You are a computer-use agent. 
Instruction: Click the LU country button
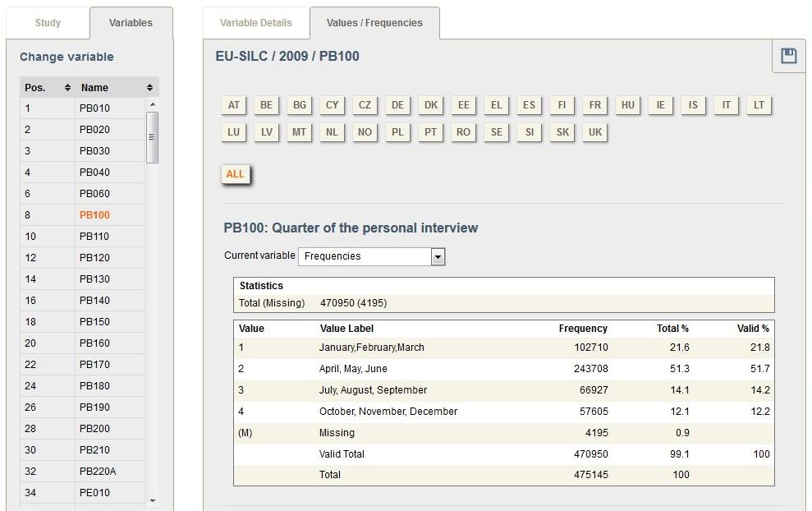[x=233, y=131]
